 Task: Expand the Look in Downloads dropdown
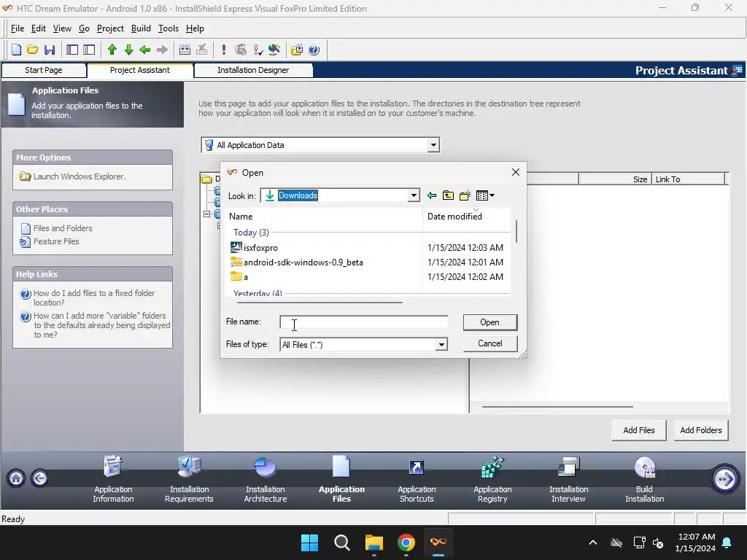point(414,195)
